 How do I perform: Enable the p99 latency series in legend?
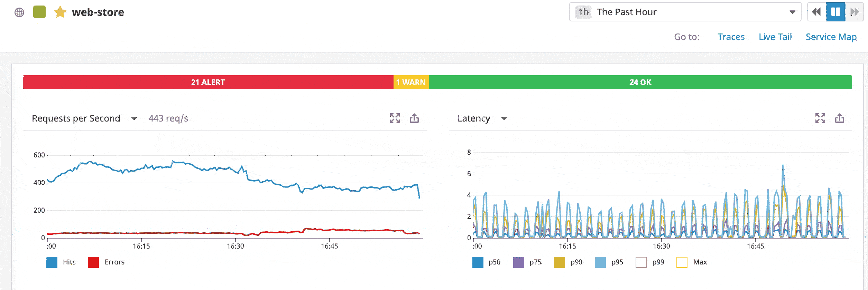(x=641, y=262)
